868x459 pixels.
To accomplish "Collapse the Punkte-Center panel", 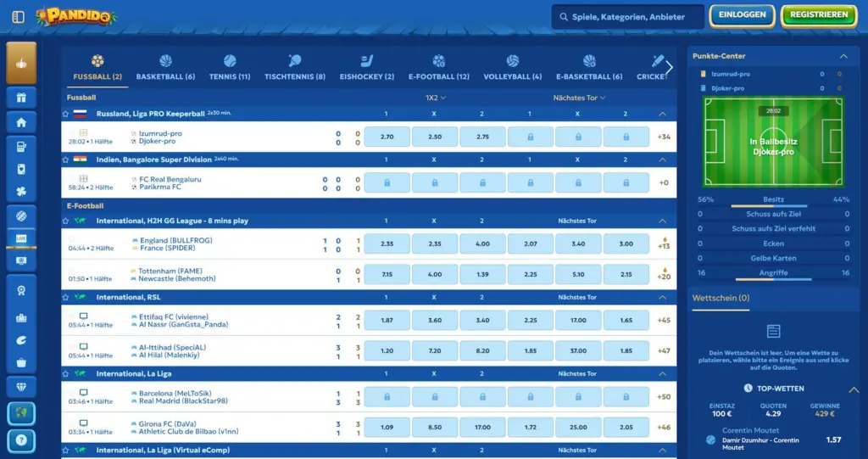I will pos(843,56).
